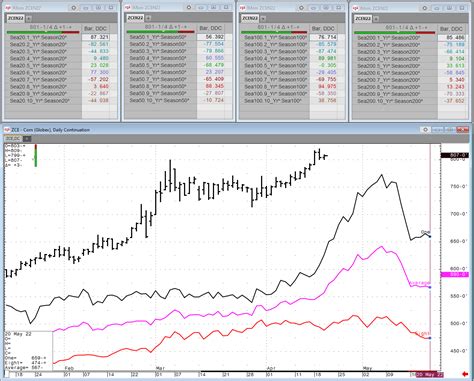Click 20 May 22 cursor value box

(x=29, y=351)
